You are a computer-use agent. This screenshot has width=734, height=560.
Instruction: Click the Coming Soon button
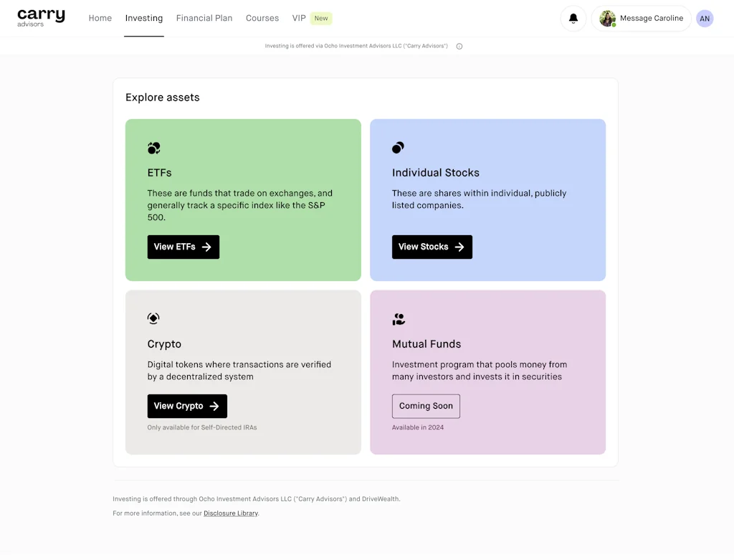coord(426,406)
